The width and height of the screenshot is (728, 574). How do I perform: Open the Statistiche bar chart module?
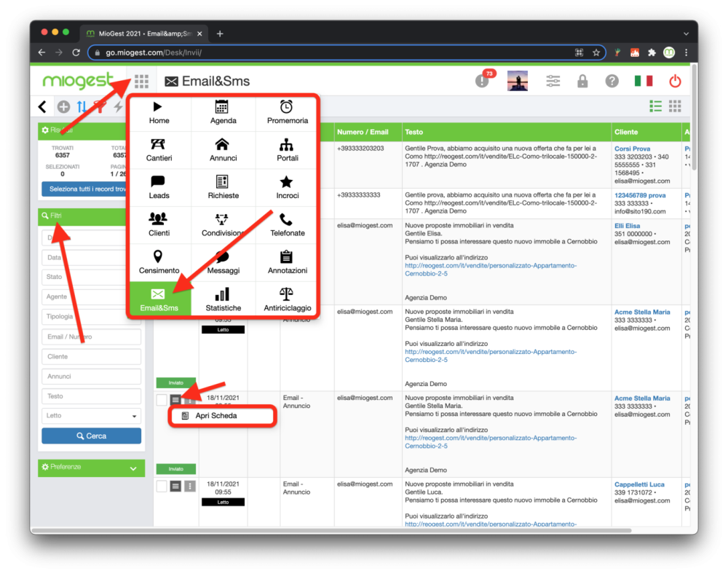[x=223, y=299]
